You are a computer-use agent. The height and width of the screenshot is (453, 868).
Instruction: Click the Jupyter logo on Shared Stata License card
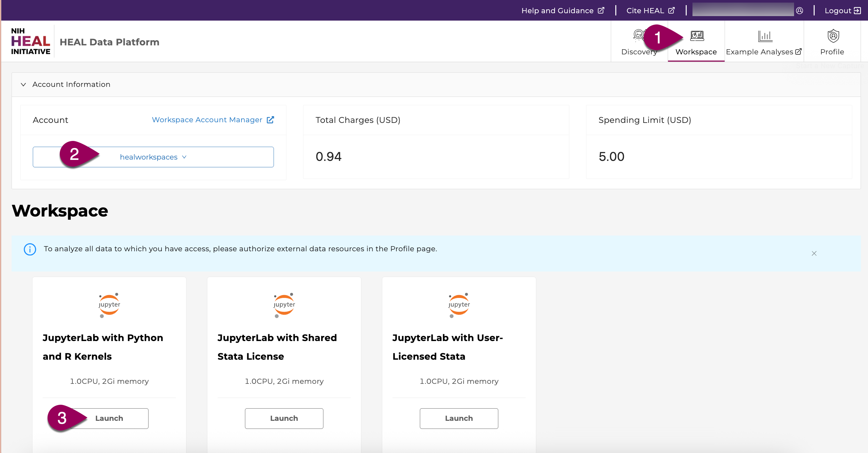coord(284,305)
